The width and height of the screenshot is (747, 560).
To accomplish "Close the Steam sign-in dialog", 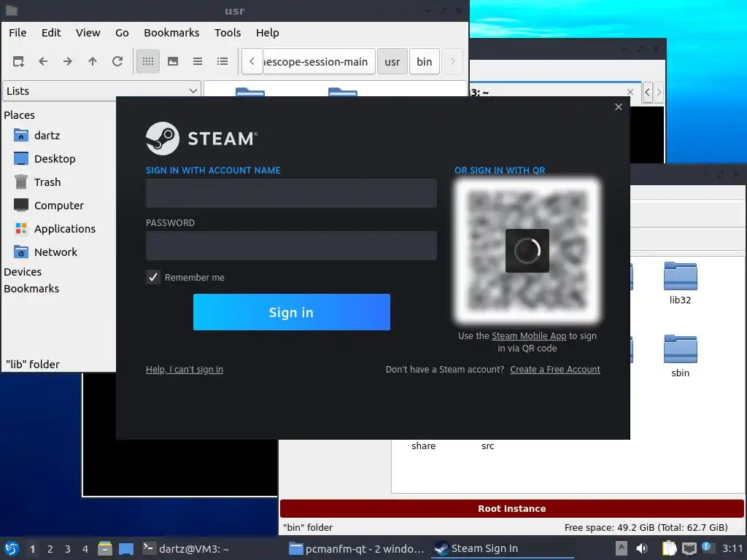I will [619, 106].
